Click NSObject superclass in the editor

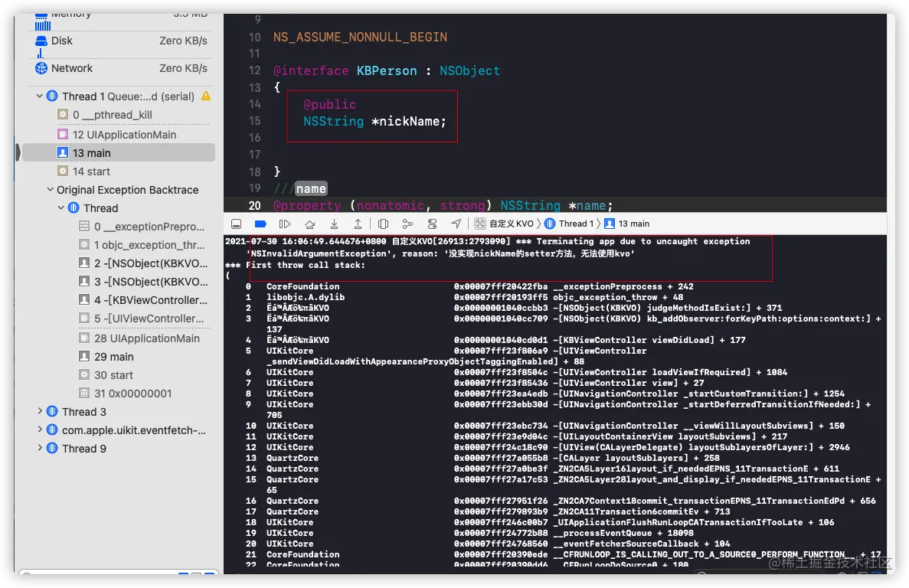pos(469,70)
